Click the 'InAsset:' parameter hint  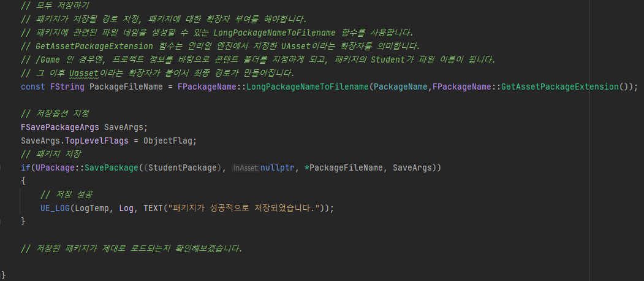pyautogui.click(x=246, y=168)
